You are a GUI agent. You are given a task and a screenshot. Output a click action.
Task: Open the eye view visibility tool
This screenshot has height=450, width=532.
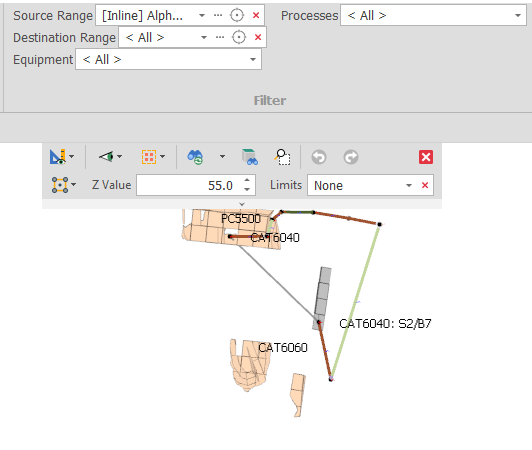pyautogui.click(x=106, y=157)
